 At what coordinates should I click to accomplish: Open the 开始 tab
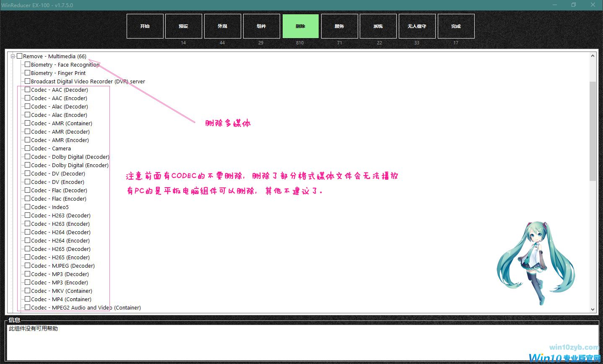[x=145, y=26]
